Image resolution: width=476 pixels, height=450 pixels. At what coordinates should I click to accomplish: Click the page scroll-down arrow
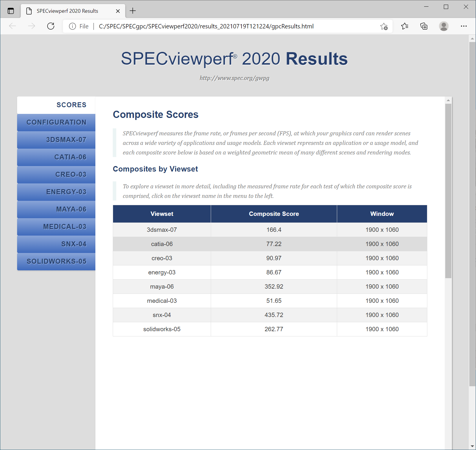(x=472, y=446)
